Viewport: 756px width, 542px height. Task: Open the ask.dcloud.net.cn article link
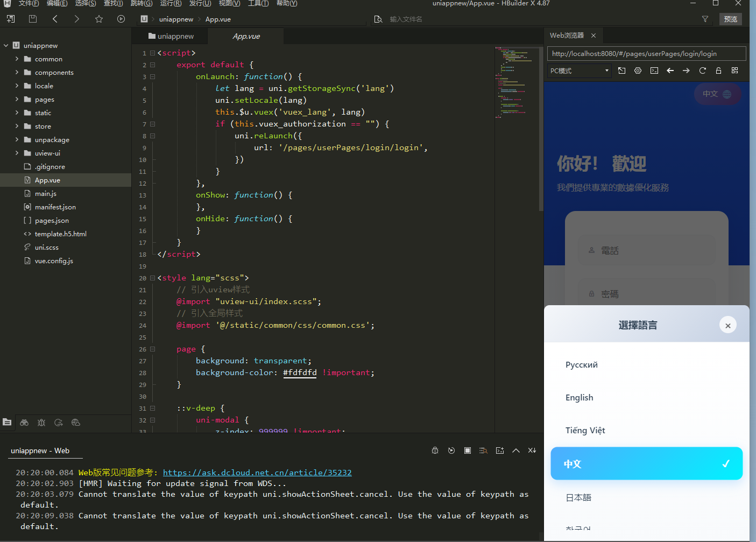(x=257, y=473)
